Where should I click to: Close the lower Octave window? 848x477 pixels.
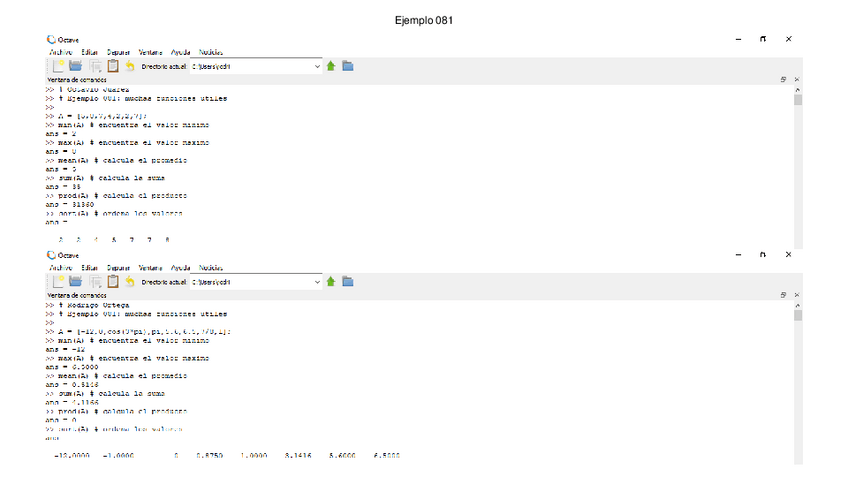pos(789,254)
